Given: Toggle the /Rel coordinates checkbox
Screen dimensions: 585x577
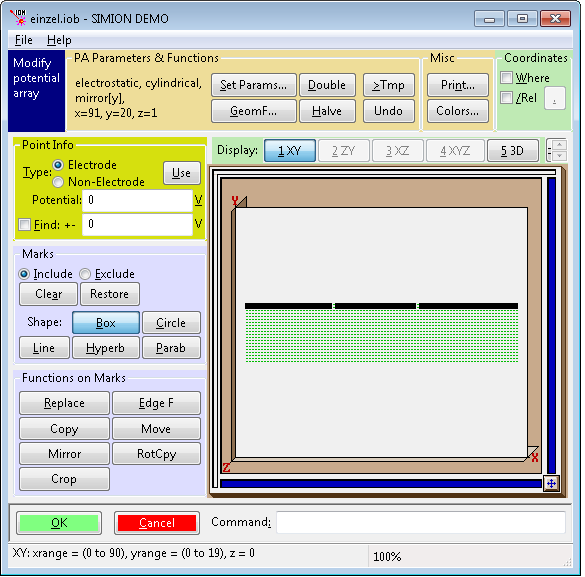Looking at the screenshot, I should [x=506, y=98].
